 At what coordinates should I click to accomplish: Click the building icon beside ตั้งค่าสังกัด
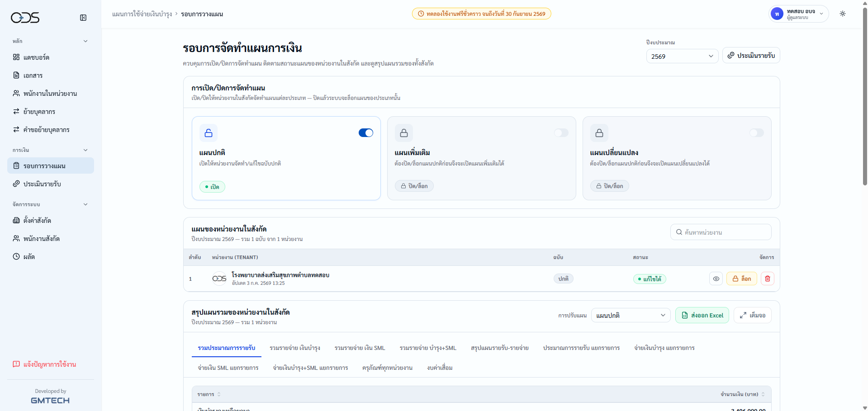[16, 220]
